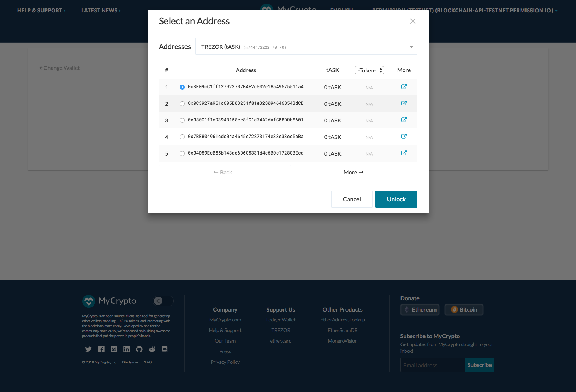
Task: Click the Subscribe button
Action: tap(479, 365)
